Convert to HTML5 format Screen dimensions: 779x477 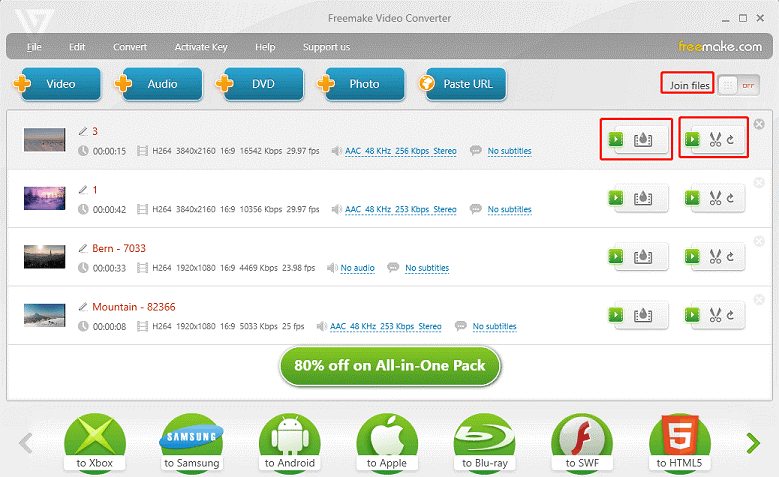pyautogui.click(x=679, y=442)
